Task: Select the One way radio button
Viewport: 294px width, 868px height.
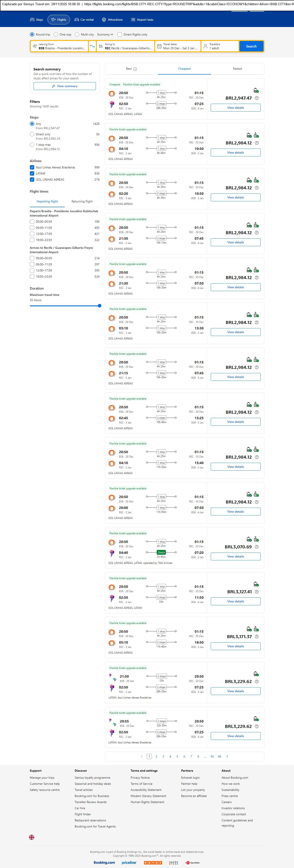Action: (56, 34)
